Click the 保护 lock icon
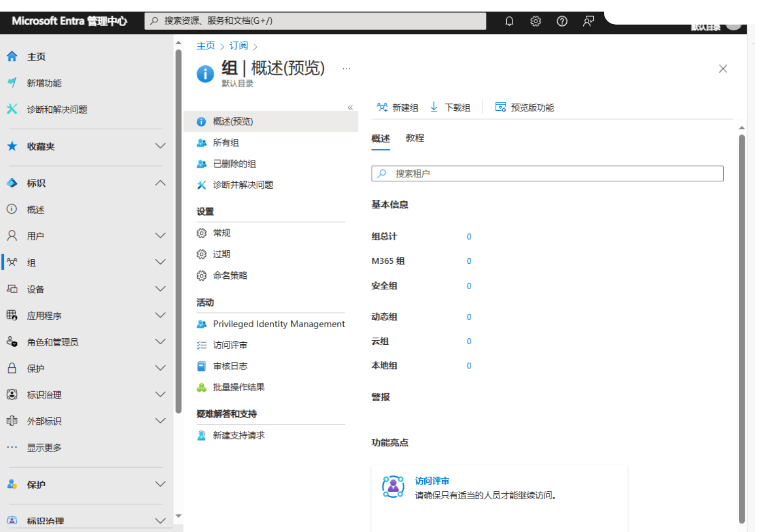Viewport: 769px width, 532px height. coord(12,368)
